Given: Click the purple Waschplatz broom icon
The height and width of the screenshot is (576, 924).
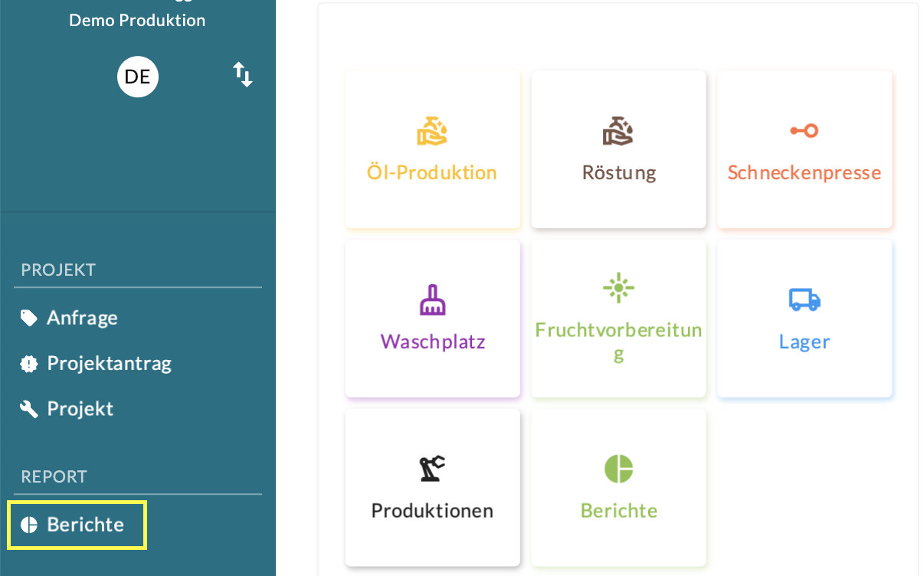Looking at the screenshot, I should (432, 299).
